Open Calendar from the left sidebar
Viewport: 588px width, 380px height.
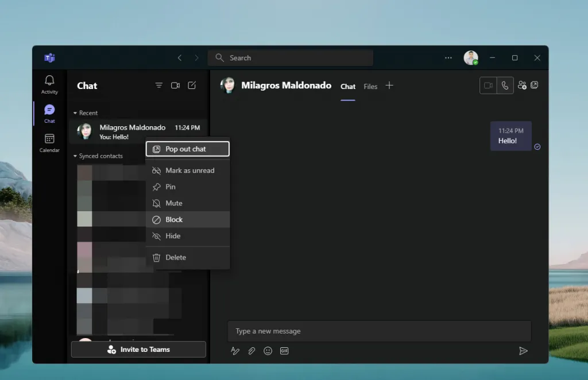[x=49, y=142]
